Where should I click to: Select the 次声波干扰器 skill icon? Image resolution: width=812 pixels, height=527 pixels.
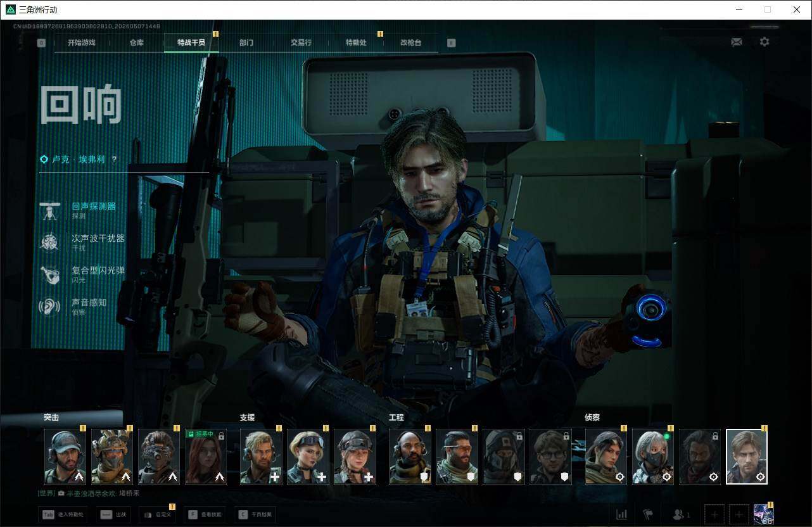49,242
